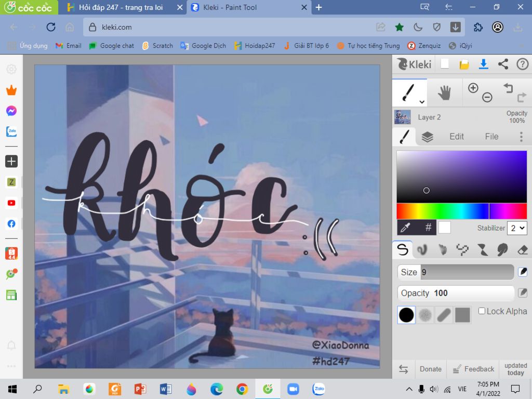Viewport: 532px width, 399px height.
Task: Expand brush tool chevron options
Action: pos(422,102)
